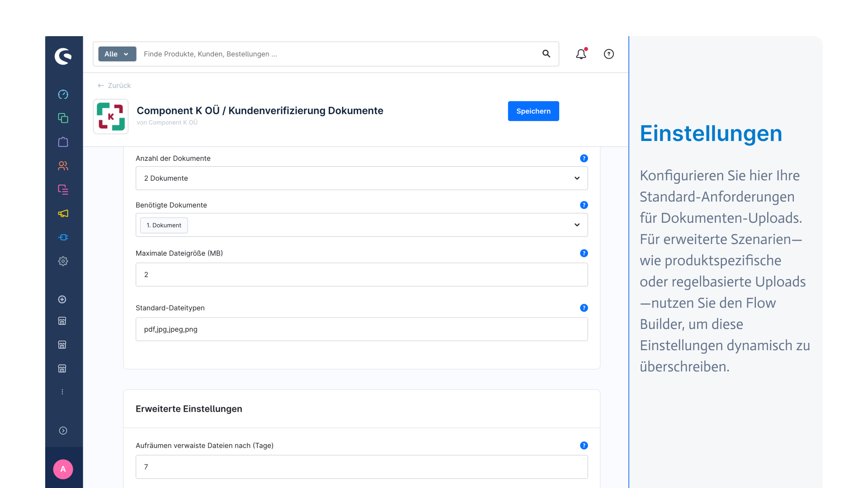The image size is (868, 488).
Task: Open the Catalogues sidebar icon
Action: 63,118
